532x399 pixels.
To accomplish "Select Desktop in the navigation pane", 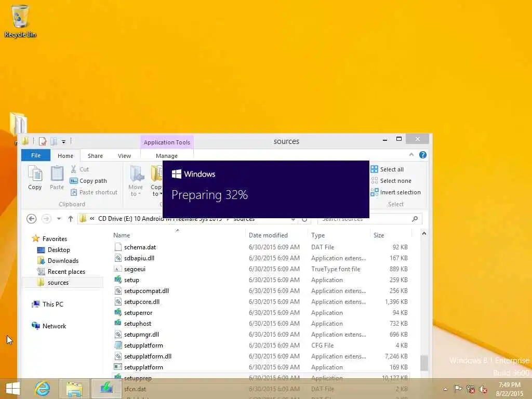I will click(x=54, y=250).
